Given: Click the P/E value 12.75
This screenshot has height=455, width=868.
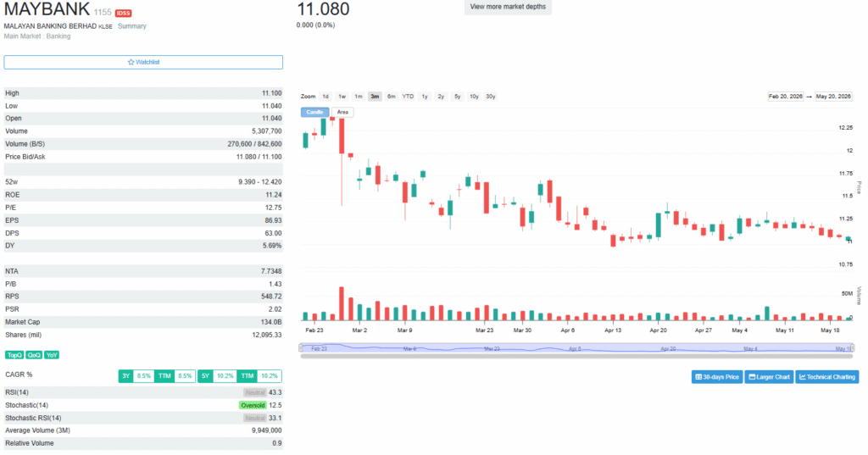Looking at the screenshot, I should (274, 208).
